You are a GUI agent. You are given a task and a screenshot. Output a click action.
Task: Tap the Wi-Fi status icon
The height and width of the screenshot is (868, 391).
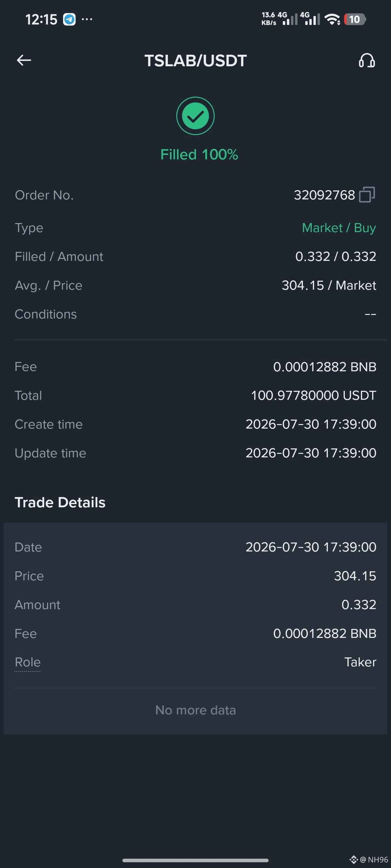point(332,19)
